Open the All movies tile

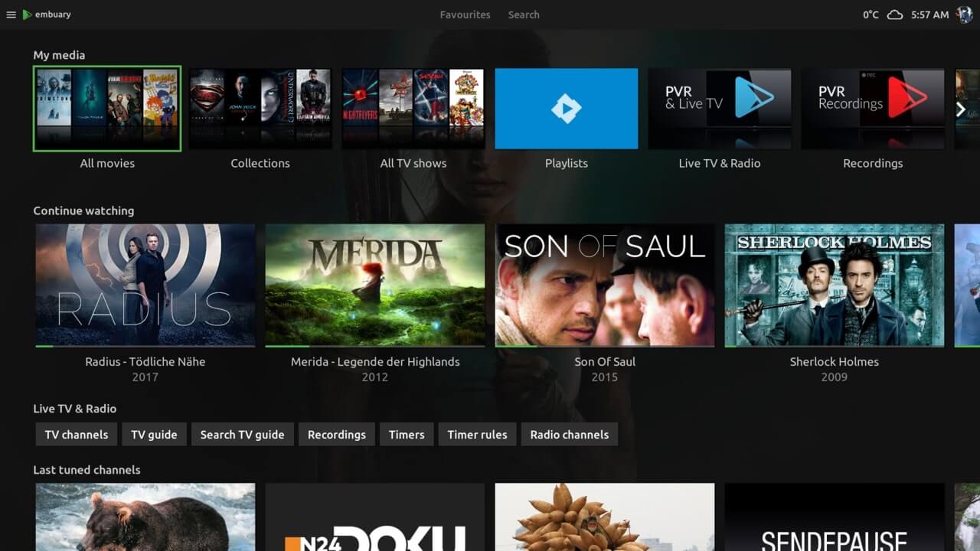coord(107,109)
